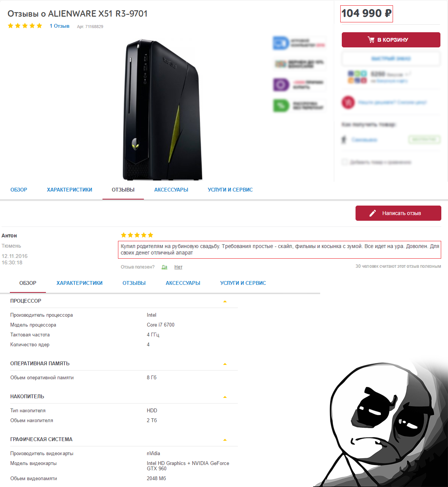Click the blue promo badge icon beside the product
This screenshot has width=448, height=487.
[x=281, y=43]
